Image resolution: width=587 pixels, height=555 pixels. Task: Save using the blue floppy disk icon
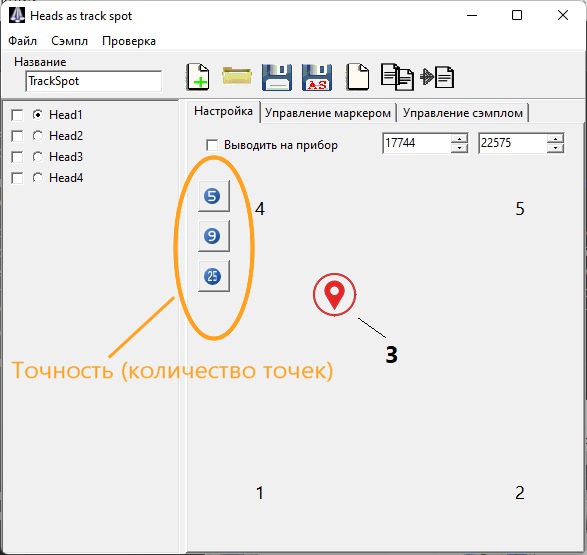[x=277, y=77]
